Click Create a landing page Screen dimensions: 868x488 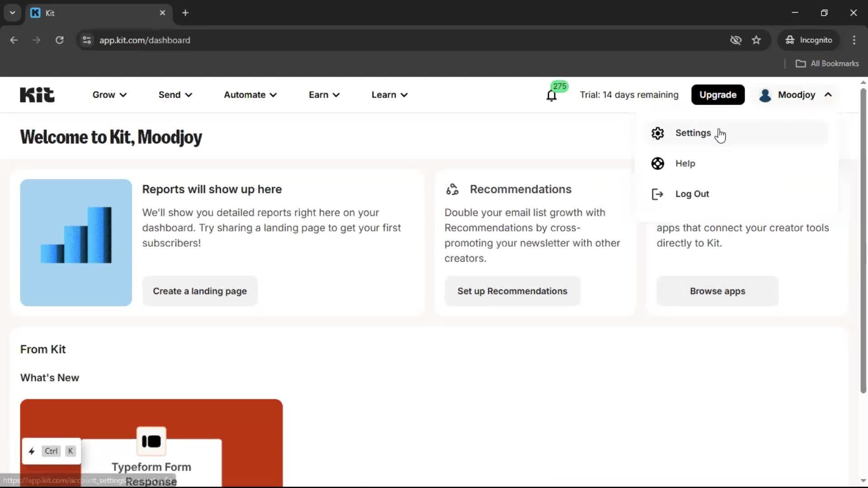[199, 291]
